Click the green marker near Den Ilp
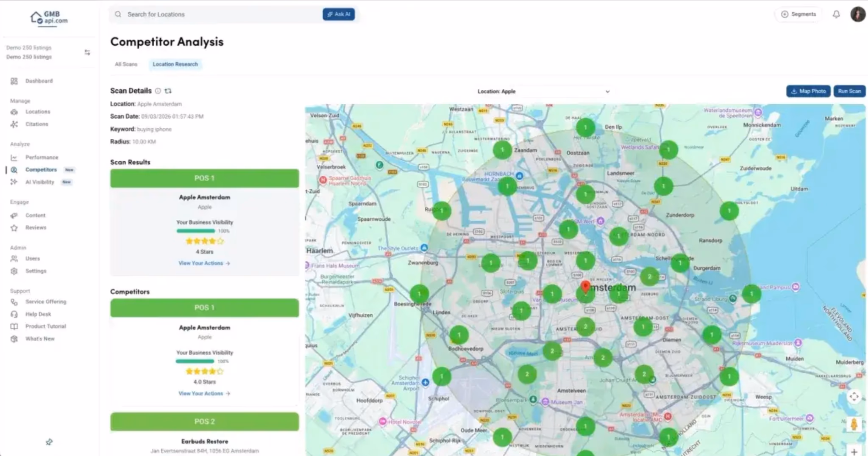 click(585, 127)
